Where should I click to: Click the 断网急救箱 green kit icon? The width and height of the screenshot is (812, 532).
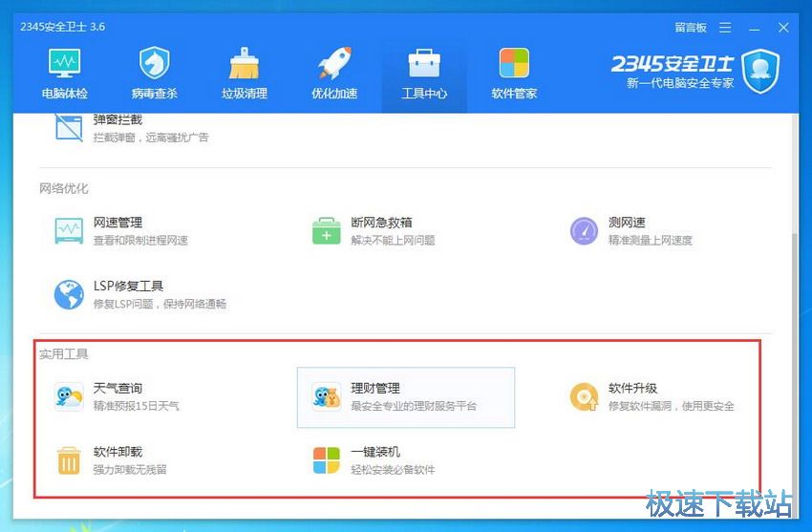tap(327, 231)
